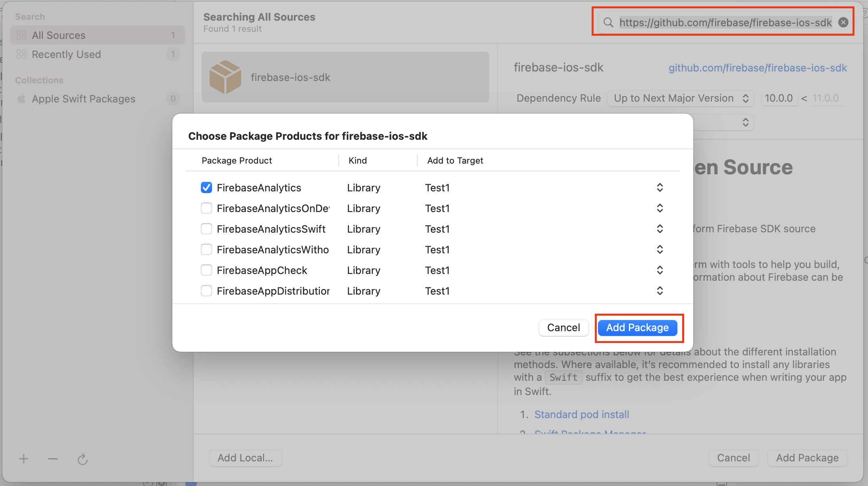Open target popup for FirebaseAppDistribution row
The image size is (868, 486).
[660, 291]
